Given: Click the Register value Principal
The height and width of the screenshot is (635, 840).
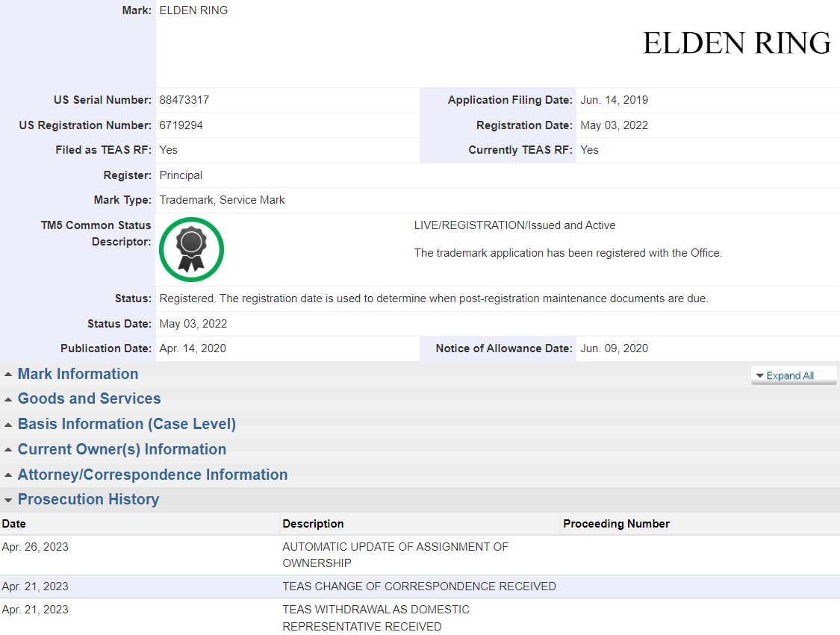Looking at the screenshot, I should [181, 175].
